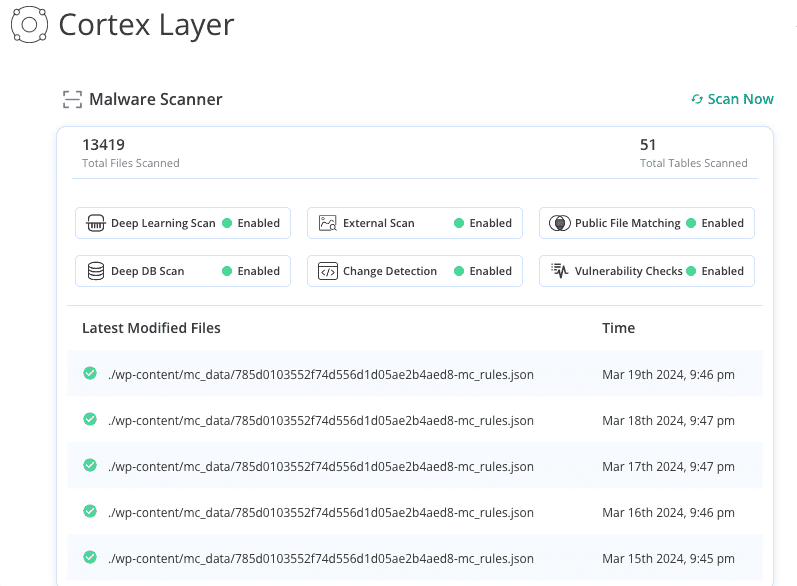Click the 51 total tables scanned value
The height and width of the screenshot is (586, 797).
(648, 145)
